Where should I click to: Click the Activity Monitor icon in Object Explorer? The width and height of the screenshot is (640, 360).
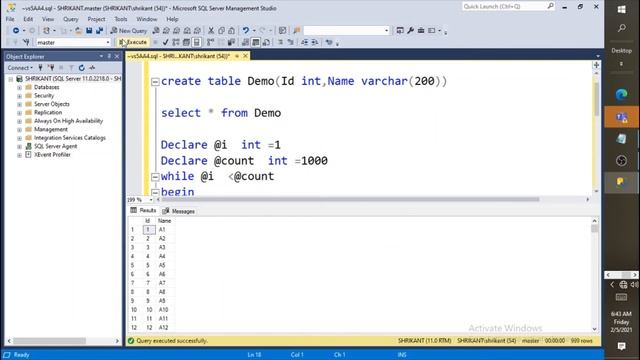[92, 68]
